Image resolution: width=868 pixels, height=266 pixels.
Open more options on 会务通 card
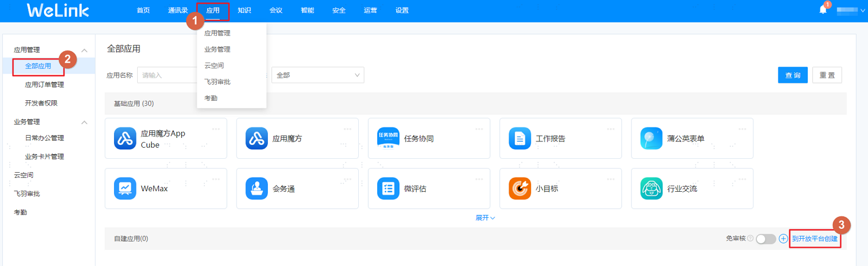[x=348, y=178]
